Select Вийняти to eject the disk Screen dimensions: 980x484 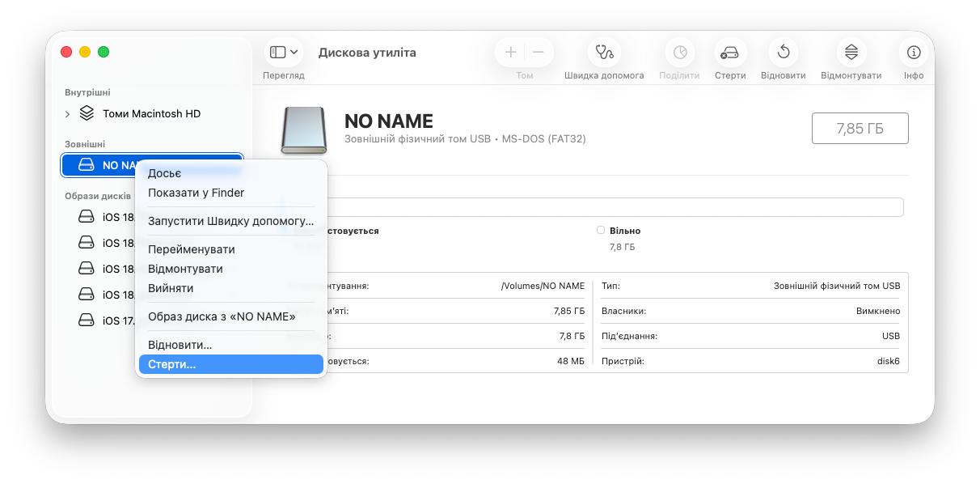click(230, 288)
